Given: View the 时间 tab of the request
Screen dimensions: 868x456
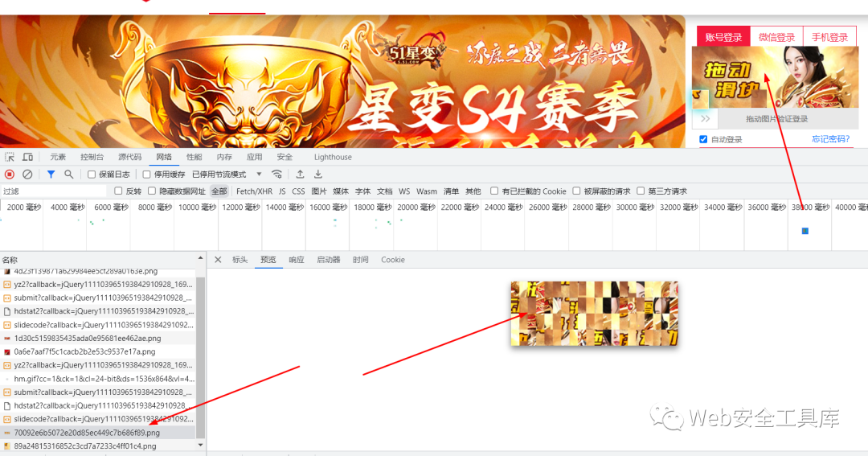Looking at the screenshot, I should pyautogui.click(x=360, y=259).
